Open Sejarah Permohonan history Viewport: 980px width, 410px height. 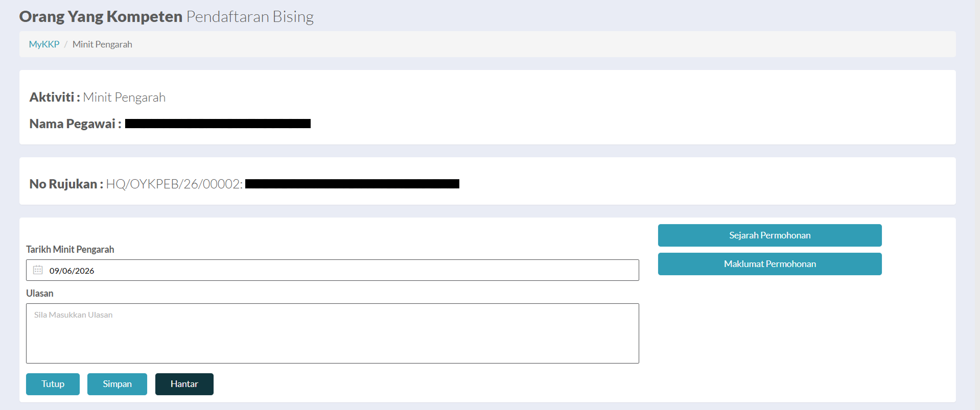(x=769, y=235)
